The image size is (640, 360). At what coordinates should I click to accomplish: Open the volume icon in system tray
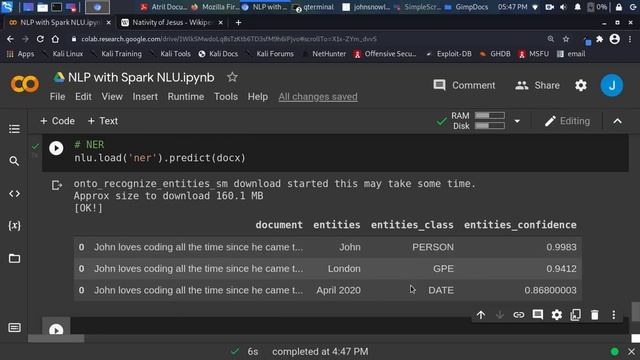point(563,7)
